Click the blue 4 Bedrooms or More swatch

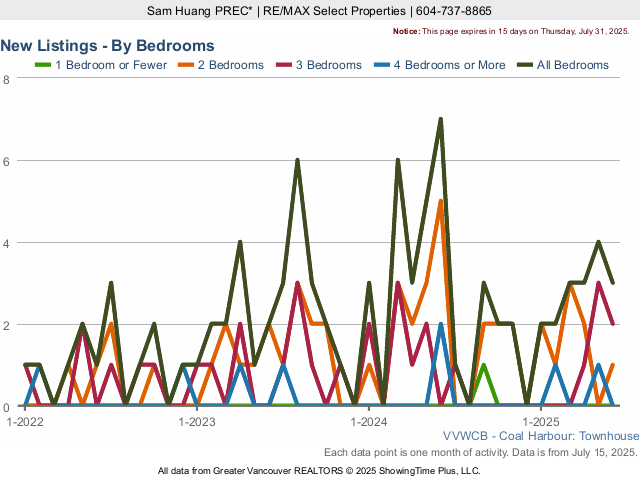(x=382, y=65)
